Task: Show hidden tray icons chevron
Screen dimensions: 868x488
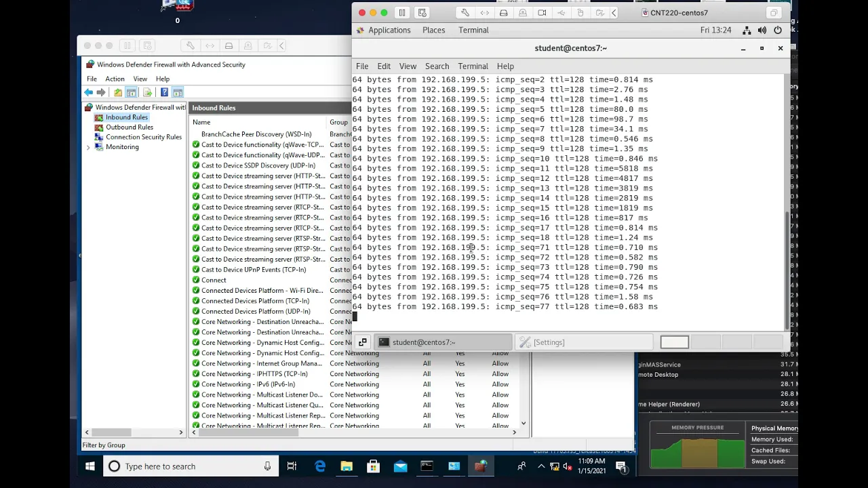Action: 541,466
